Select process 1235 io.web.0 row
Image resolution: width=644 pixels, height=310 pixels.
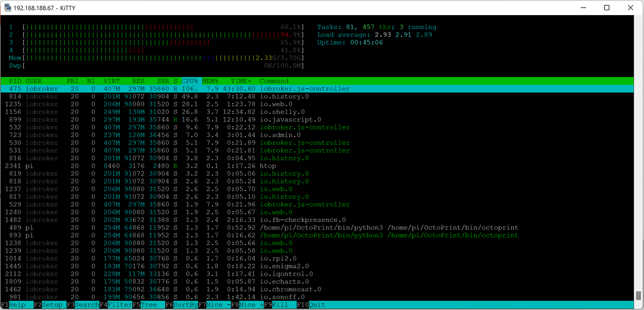tap(317, 104)
